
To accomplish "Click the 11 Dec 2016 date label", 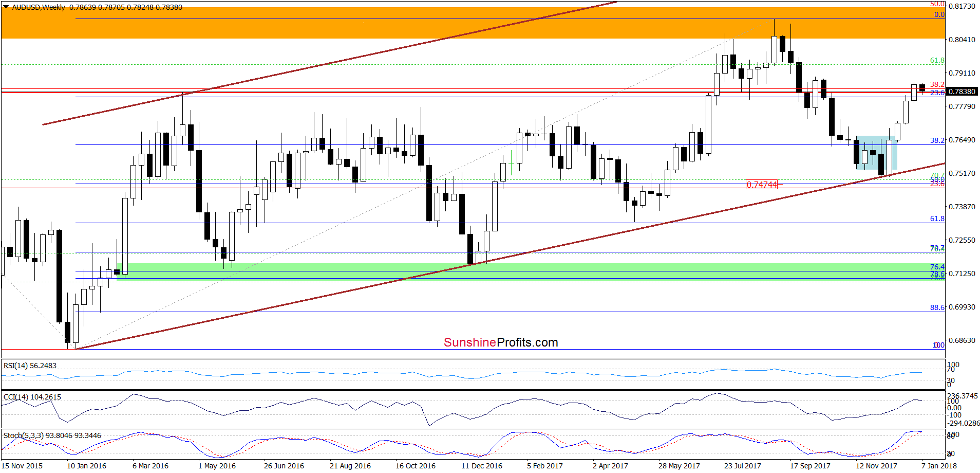I will tap(482, 466).
